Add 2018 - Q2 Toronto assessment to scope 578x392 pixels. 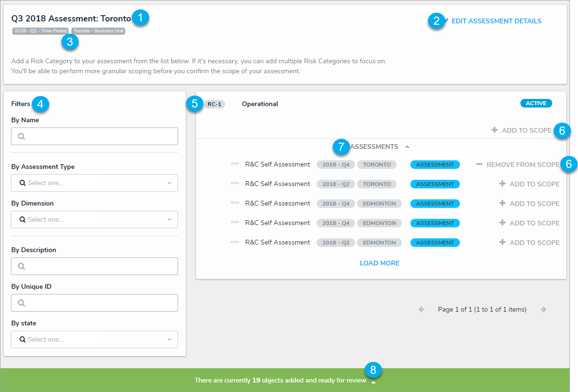pyautogui.click(x=529, y=184)
